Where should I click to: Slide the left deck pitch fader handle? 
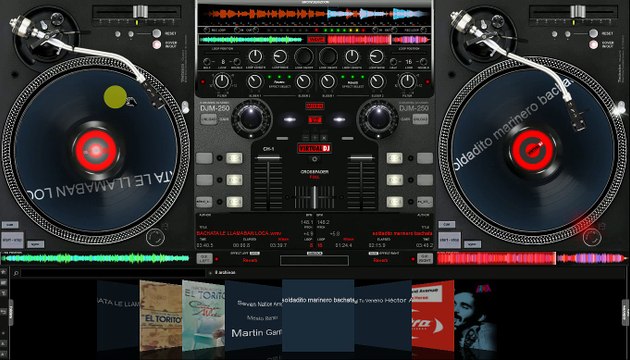[140, 12]
